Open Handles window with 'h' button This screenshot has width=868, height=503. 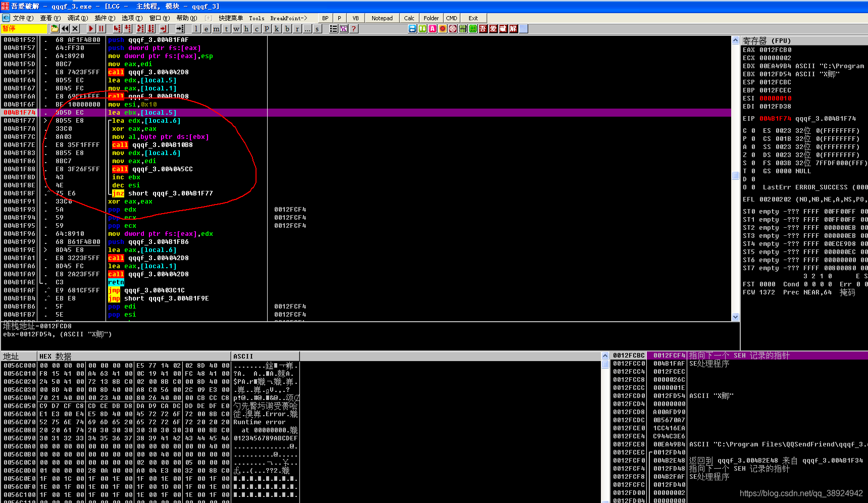[x=246, y=29]
